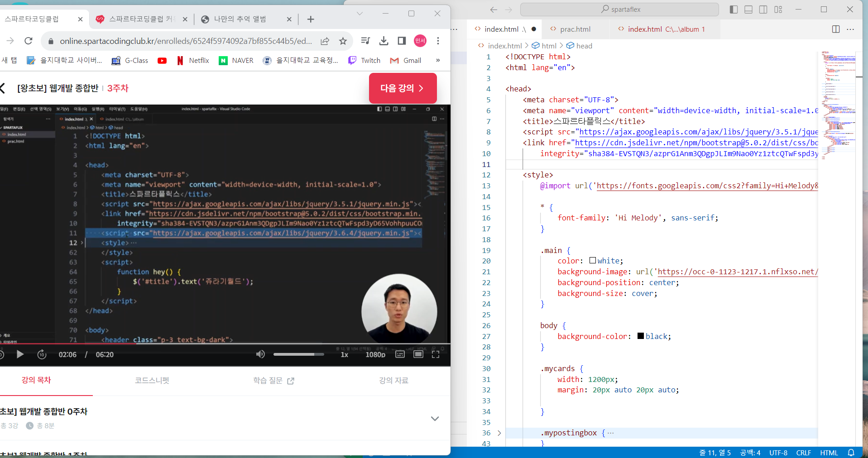Screen dimensions: 868x458
Task: Unfold the .mypostingbox code block
Action: (x=499, y=433)
